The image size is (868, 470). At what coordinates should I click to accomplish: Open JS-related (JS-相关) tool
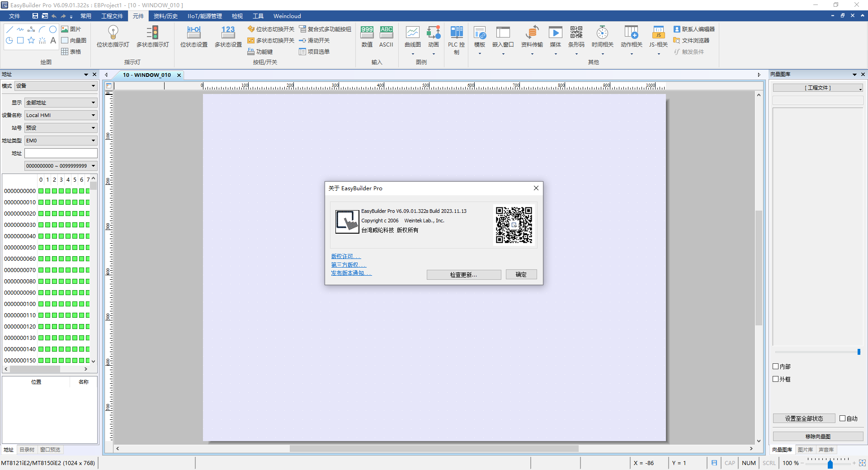click(659, 40)
